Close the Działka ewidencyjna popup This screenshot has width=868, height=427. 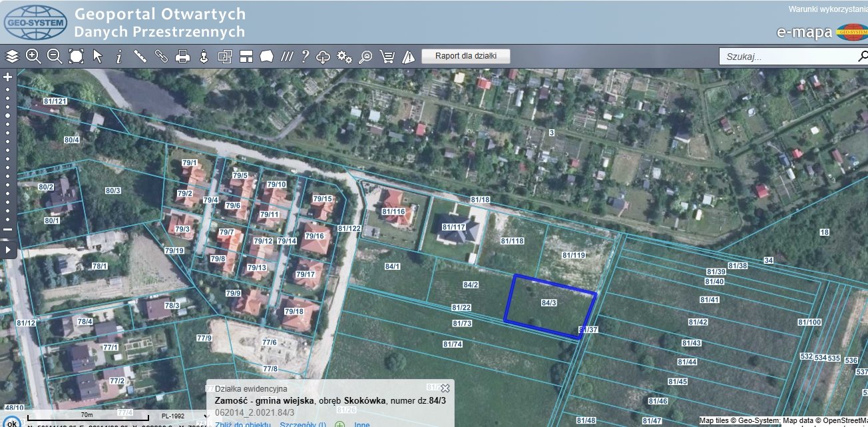(x=445, y=388)
